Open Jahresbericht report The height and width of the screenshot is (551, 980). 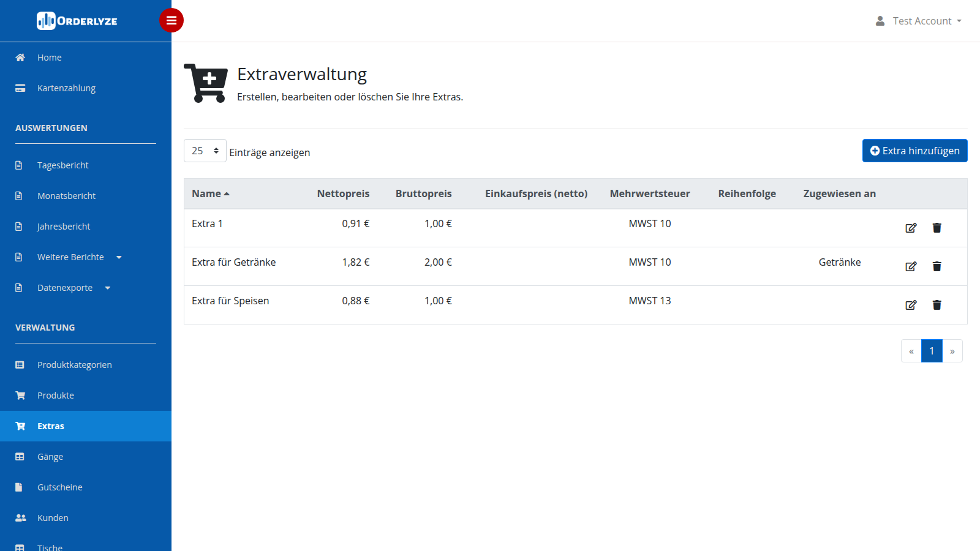pyautogui.click(x=86, y=227)
